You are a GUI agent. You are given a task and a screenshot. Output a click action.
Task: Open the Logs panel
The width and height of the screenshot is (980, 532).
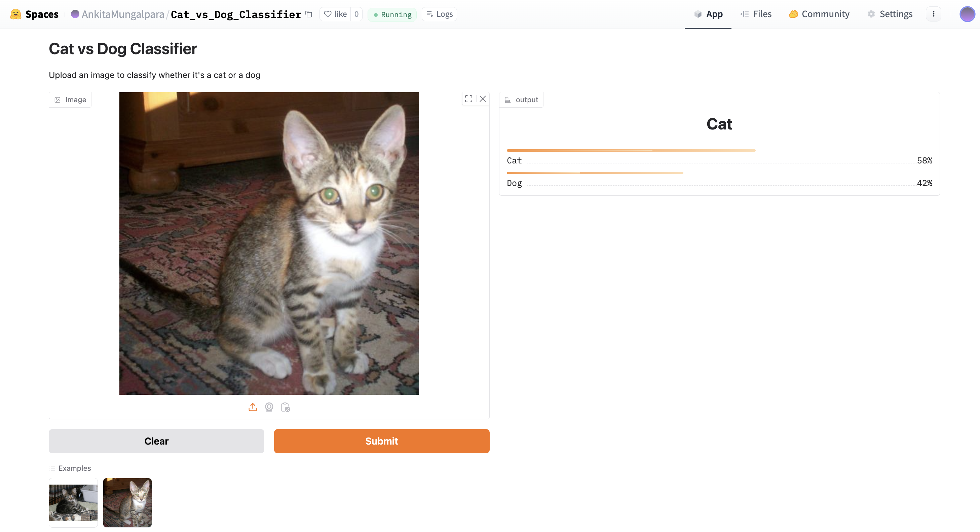[x=440, y=14]
